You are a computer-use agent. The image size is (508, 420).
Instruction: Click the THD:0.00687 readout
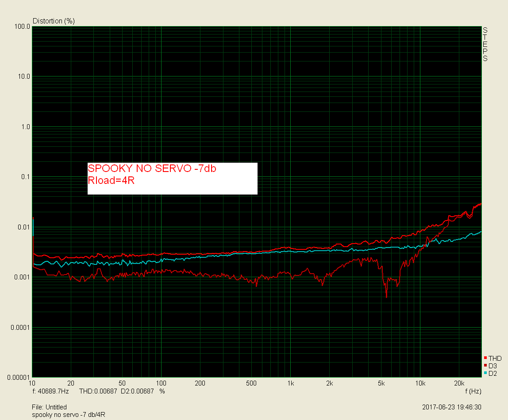coord(98,391)
